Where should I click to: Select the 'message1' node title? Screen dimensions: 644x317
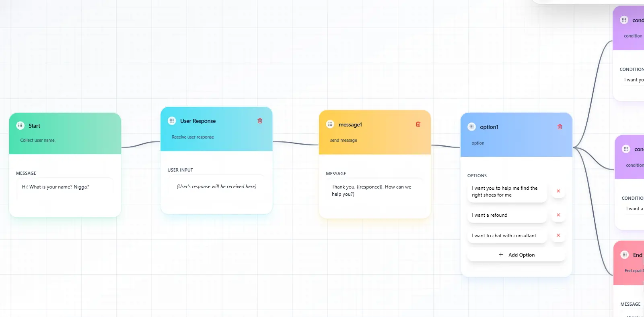point(350,125)
